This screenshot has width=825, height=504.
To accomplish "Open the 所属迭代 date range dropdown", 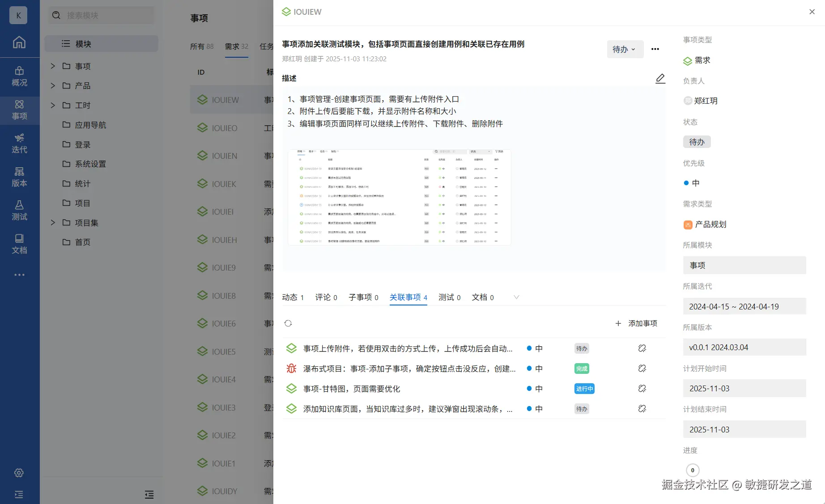I will point(744,306).
